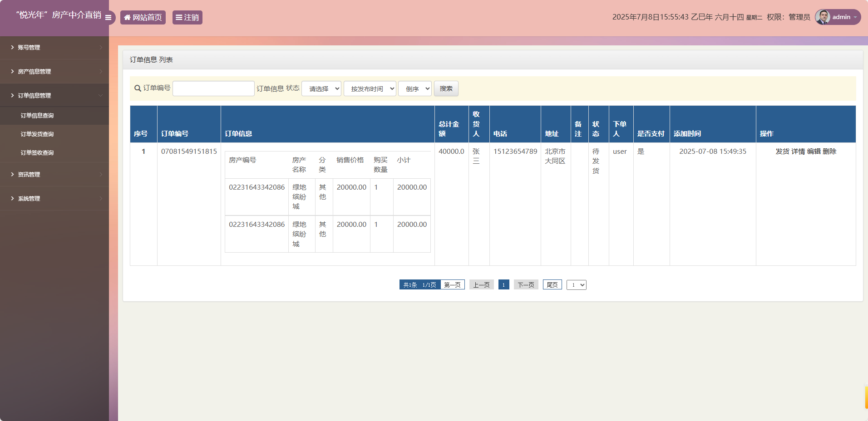Click the admin avatar image
The image size is (868, 421).
823,17
